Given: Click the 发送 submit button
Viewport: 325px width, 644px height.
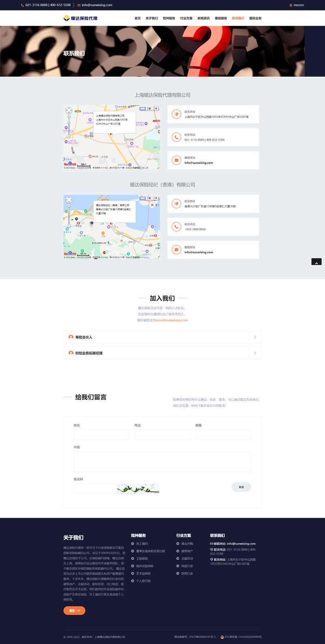Looking at the screenshot, I should (x=241, y=487).
